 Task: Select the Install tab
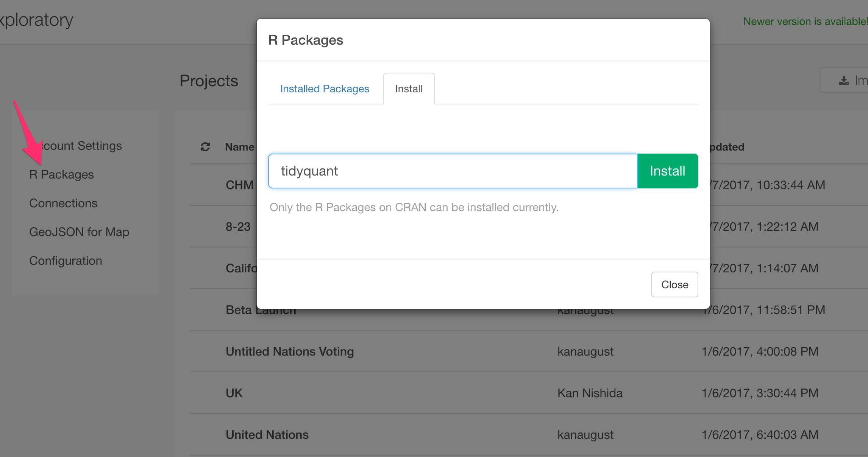tap(409, 89)
